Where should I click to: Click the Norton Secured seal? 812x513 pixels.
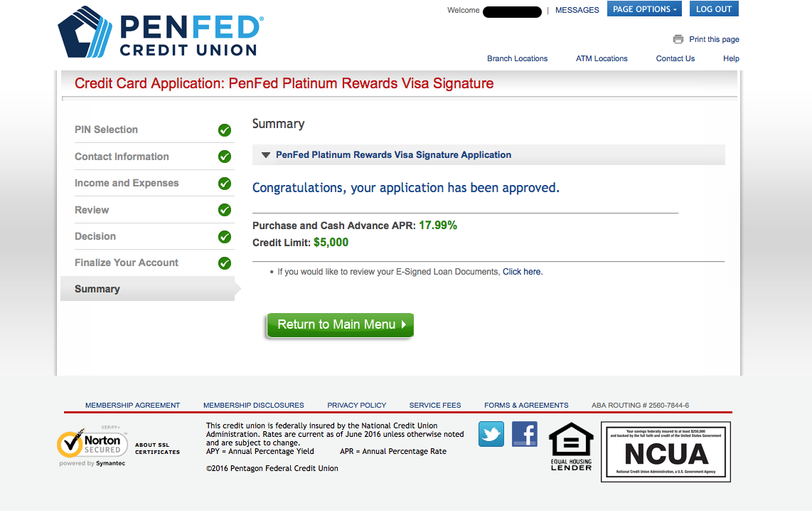[92, 446]
